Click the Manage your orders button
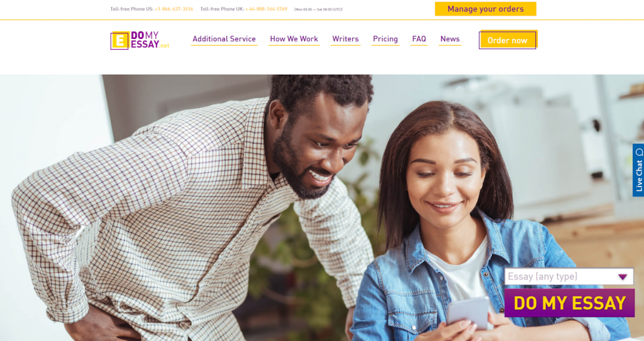 point(486,9)
